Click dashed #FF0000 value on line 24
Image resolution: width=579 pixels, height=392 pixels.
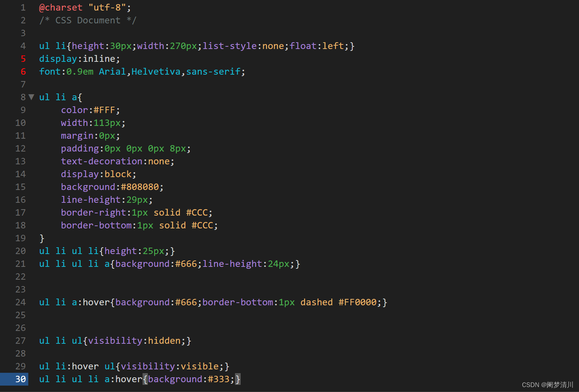coord(338,302)
